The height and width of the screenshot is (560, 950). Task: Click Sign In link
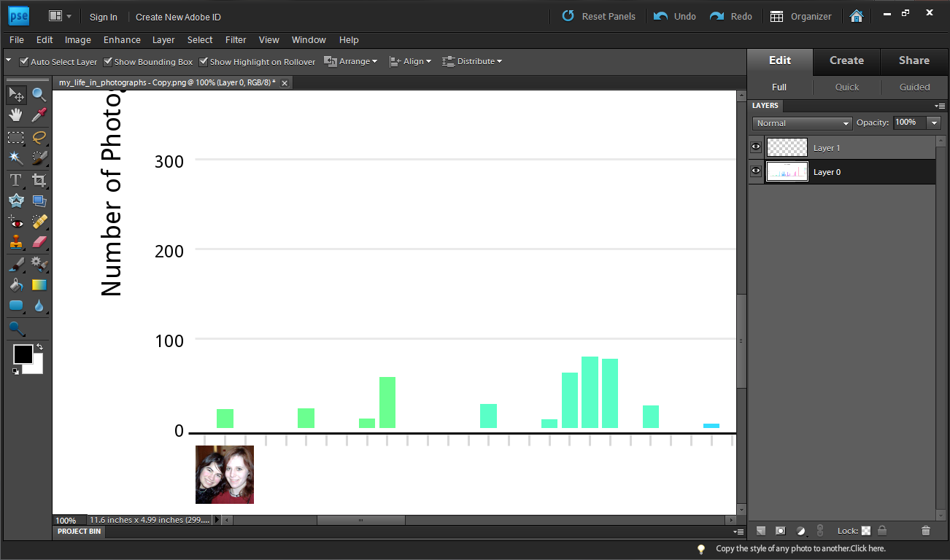coord(104,17)
